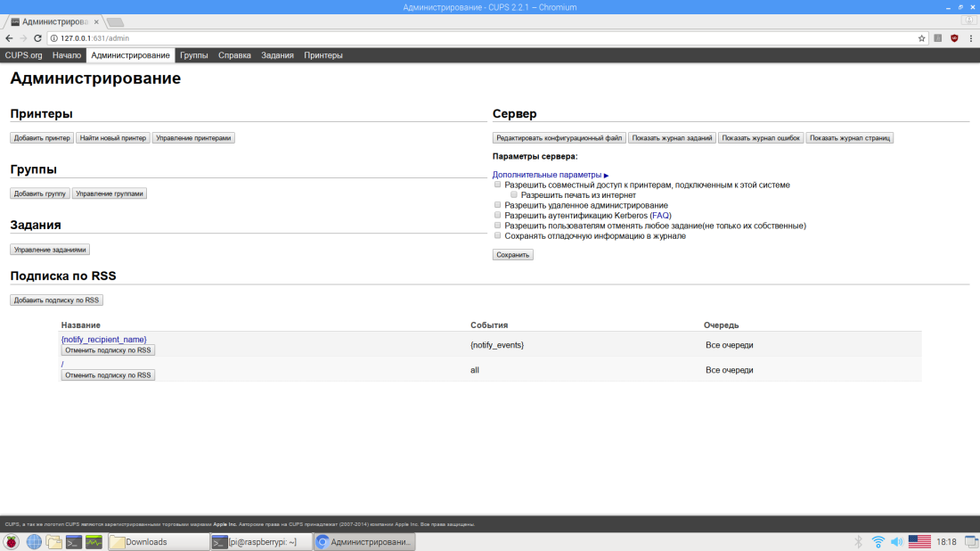This screenshot has height=551, width=980.
Task: Open the Raspberry Pi main menu
Action: pyautogui.click(x=12, y=542)
